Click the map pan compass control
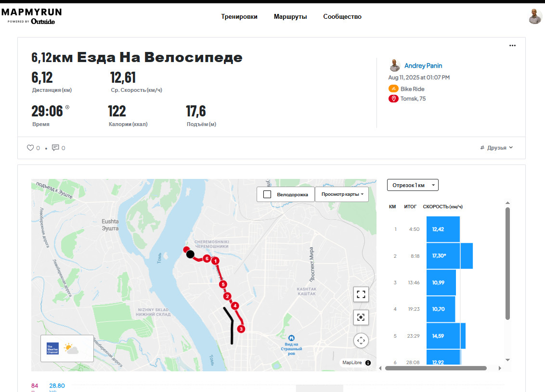 (x=361, y=340)
